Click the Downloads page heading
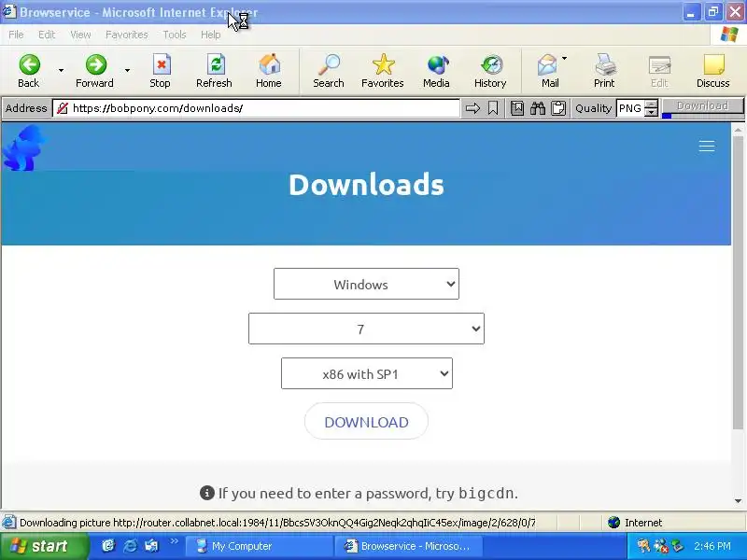This screenshot has width=747, height=560. (366, 185)
